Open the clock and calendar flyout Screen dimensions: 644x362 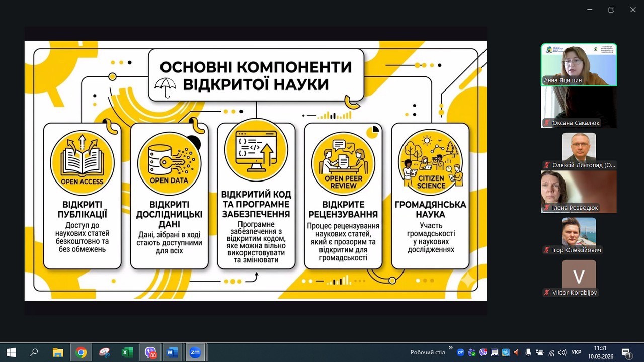[600, 352]
